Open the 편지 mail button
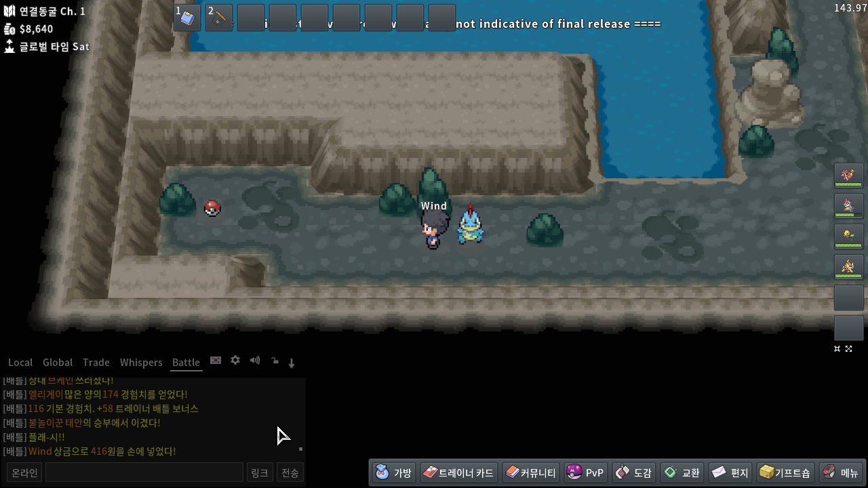The height and width of the screenshot is (488, 868). [x=730, y=472]
